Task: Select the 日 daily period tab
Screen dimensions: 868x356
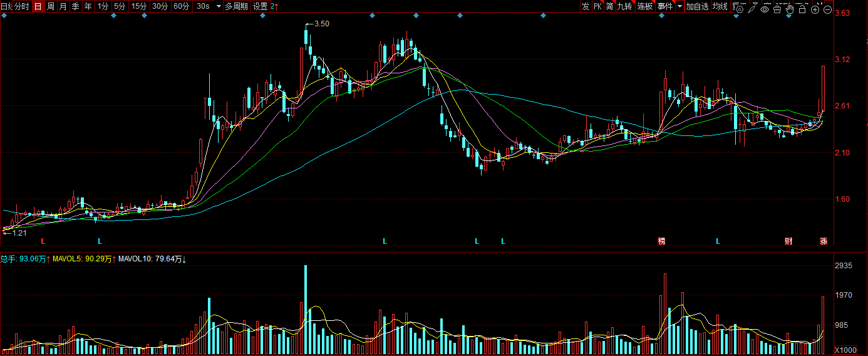Action: pos(38,6)
